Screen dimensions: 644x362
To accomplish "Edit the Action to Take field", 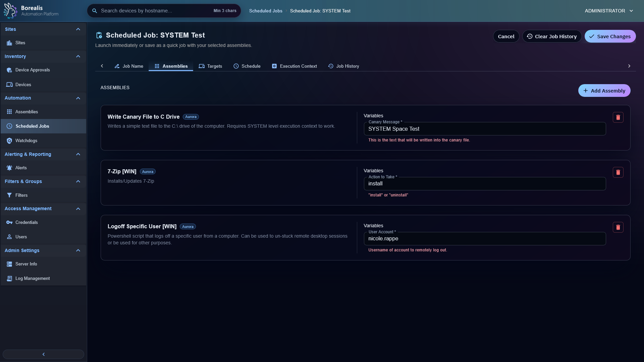I will coord(485,184).
